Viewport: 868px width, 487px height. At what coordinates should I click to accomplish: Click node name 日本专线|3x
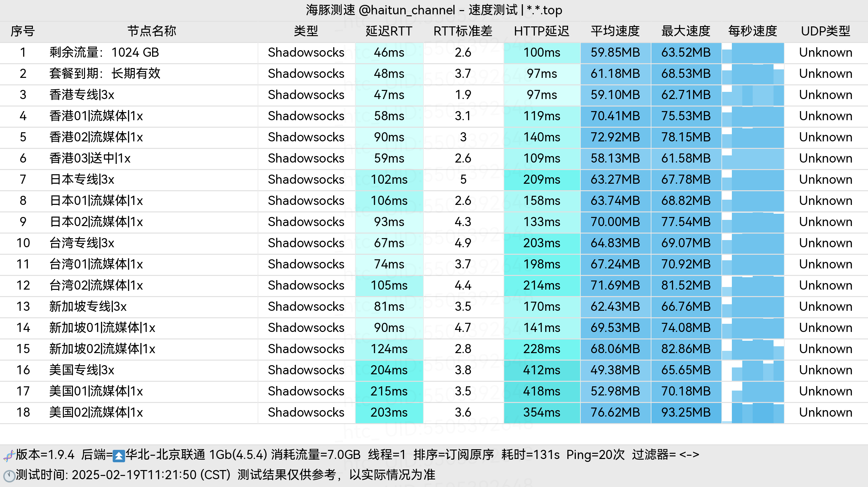pyautogui.click(x=82, y=179)
